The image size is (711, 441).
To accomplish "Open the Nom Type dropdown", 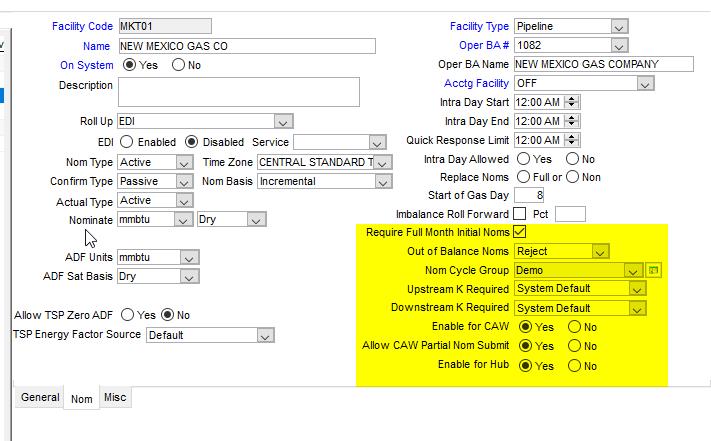I will pos(183,162).
